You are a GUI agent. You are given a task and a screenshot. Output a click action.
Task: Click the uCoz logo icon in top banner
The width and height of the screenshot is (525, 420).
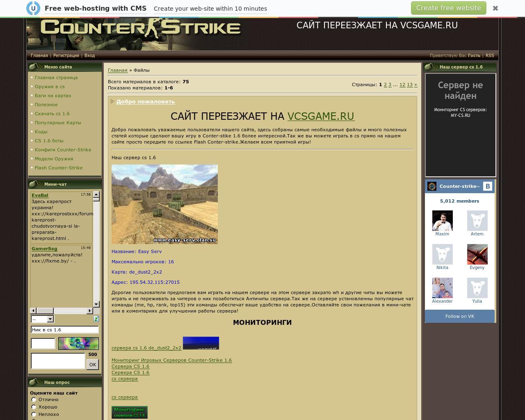point(33,8)
